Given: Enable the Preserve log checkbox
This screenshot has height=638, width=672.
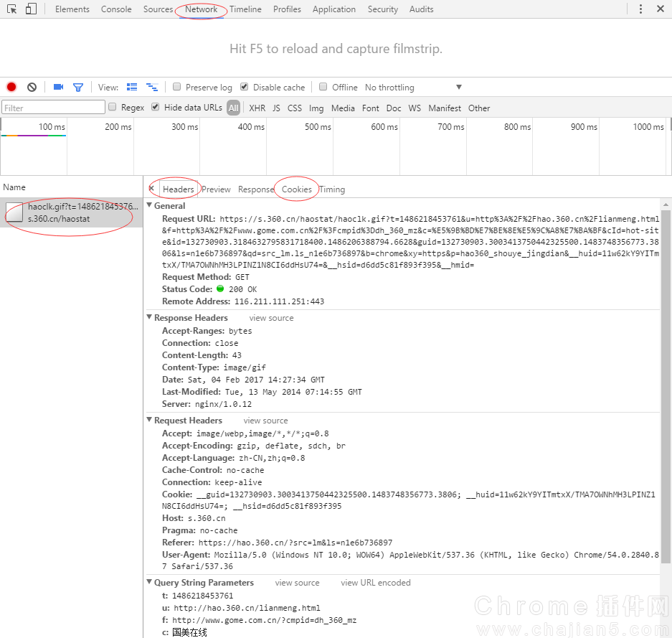Looking at the screenshot, I should pos(177,87).
